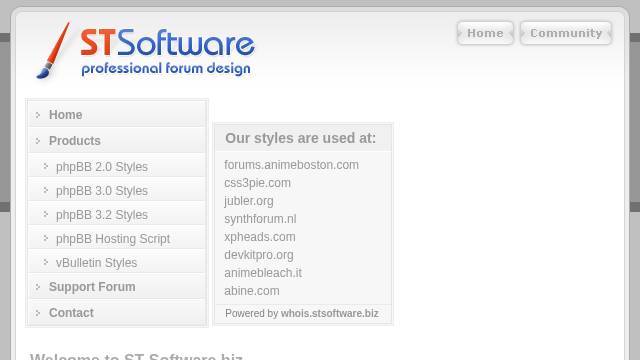Click the arrow bullet beside Home sidebar item
This screenshot has width=640, height=360.
coord(38,115)
